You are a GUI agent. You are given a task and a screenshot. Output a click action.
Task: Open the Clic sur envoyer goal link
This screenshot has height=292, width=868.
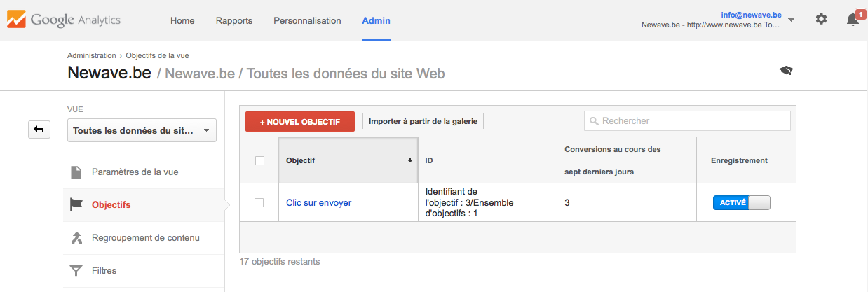[319, 203]
